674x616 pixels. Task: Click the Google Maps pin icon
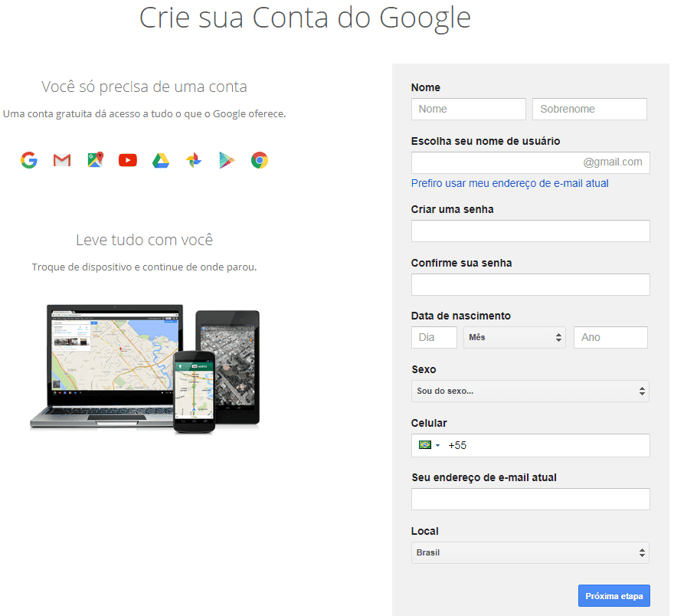96,160
